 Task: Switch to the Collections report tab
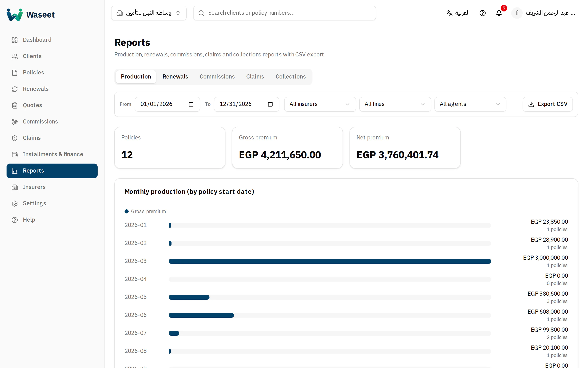(291, 77)
